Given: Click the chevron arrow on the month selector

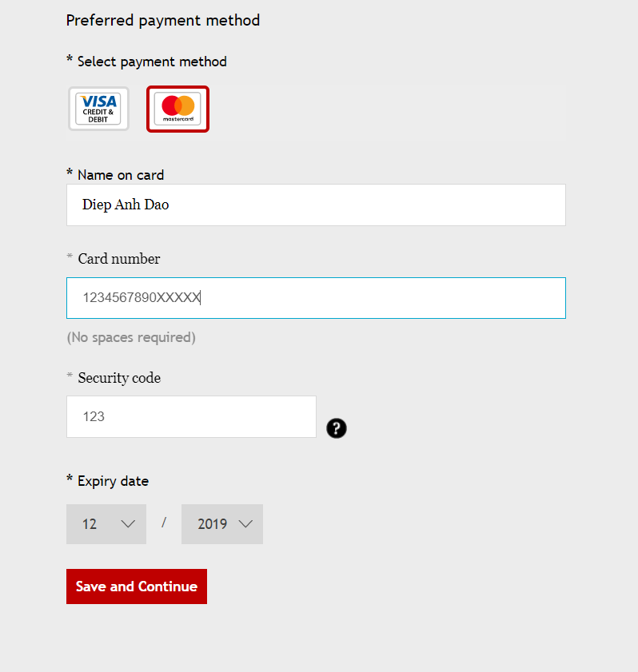Looking at the screenshot, I should (x=128, y=524).
